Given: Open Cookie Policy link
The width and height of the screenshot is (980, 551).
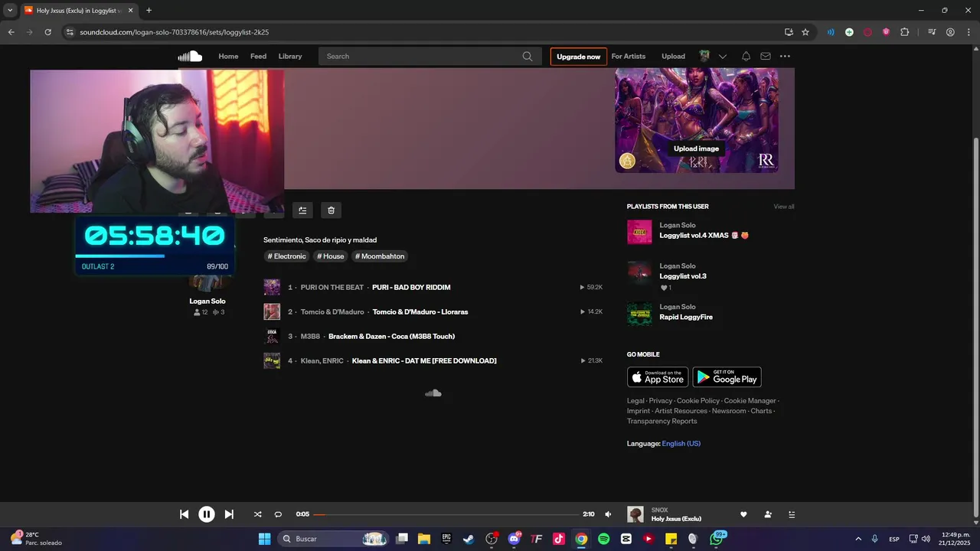Looking at the screenshot, I should [x=698, y=401].
